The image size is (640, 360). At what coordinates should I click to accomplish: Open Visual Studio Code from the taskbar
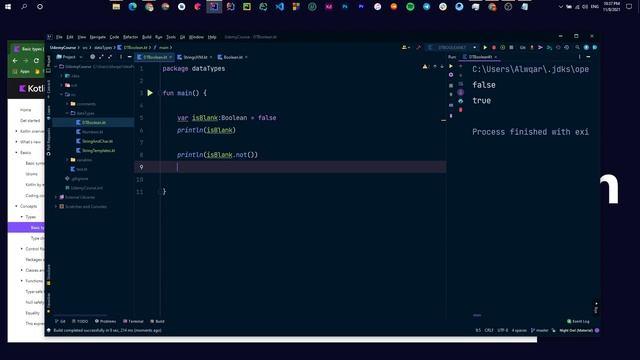280,7
